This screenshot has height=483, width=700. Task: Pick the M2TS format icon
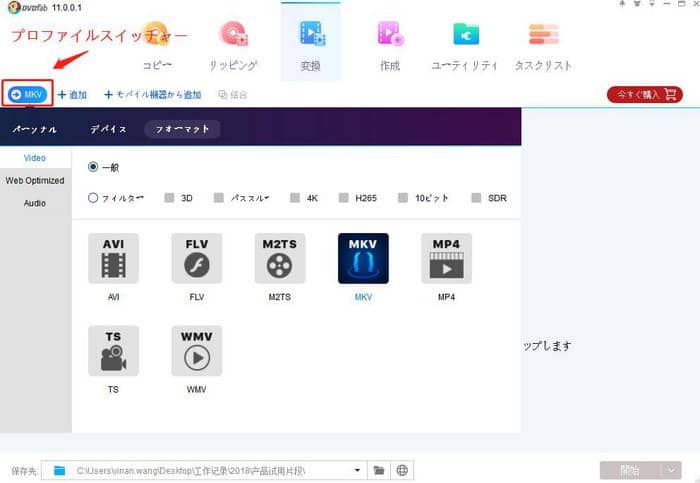click(280, 259)
